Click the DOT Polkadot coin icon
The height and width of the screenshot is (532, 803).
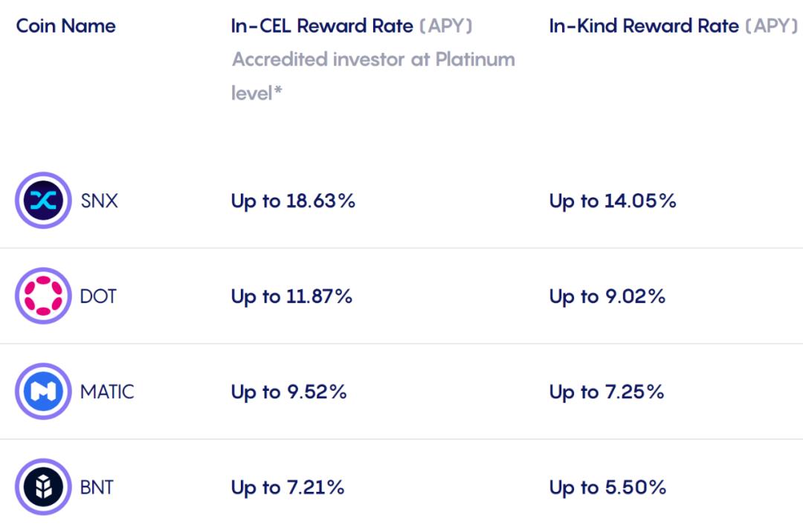pyautogui.click(x=43, y=296)
